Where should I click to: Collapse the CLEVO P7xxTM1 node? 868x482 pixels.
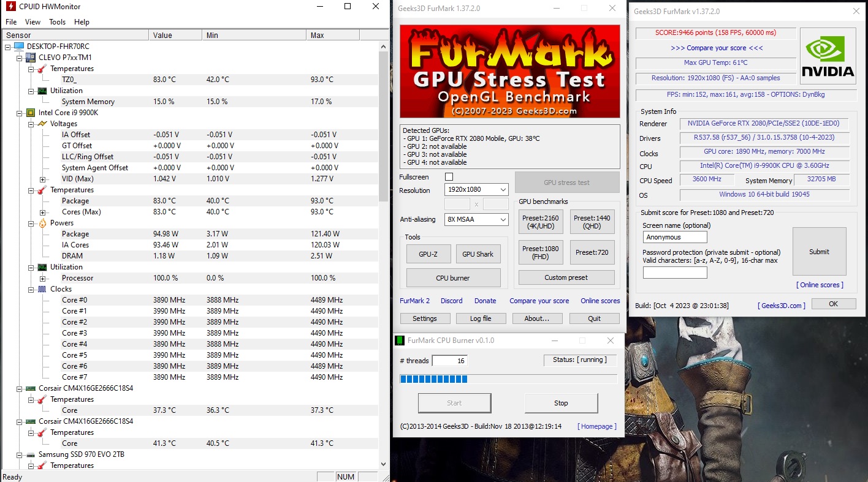click(x=20, y=58)
